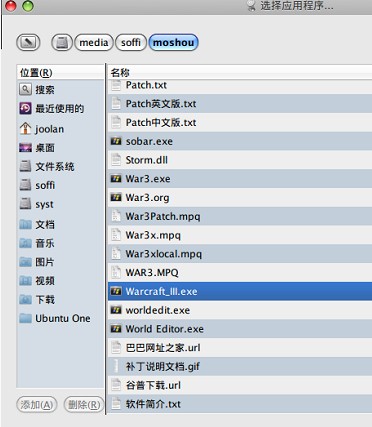The height and width of the screenshot is (427, 372).
Task: Open 文档 documents folder
Action: pyautogui.click(x=60, y=224)
